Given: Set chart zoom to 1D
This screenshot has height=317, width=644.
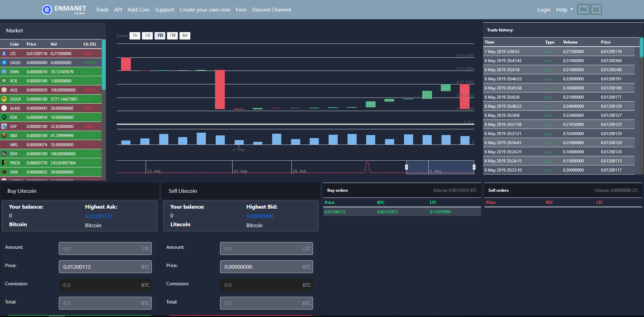Looking at the screenshot, I should coord(147,35).
